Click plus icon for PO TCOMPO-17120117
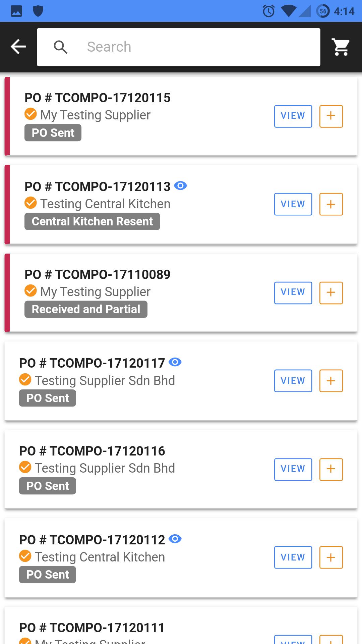This screenshot has height=644, width=362. (331, 381)
